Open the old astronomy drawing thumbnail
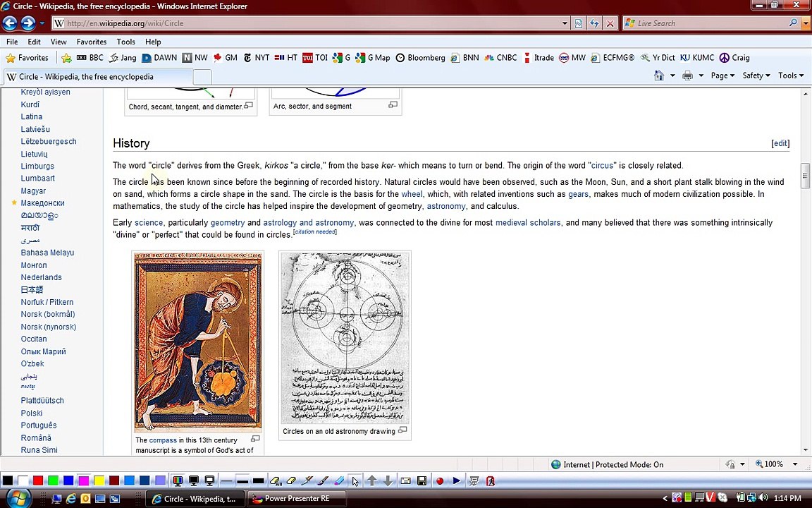Viewport: 812px width, 508px height. tap(345, 338)
